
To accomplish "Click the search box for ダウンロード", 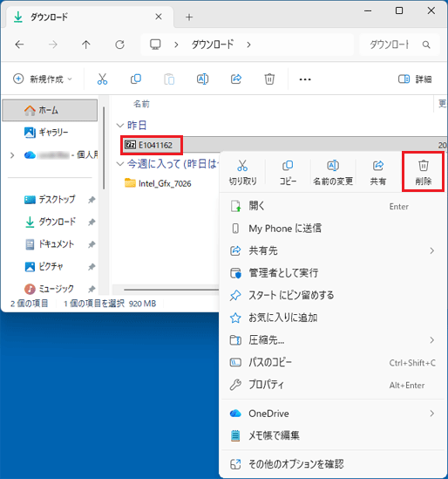I will pyautogui.click(x=400, y=44).
